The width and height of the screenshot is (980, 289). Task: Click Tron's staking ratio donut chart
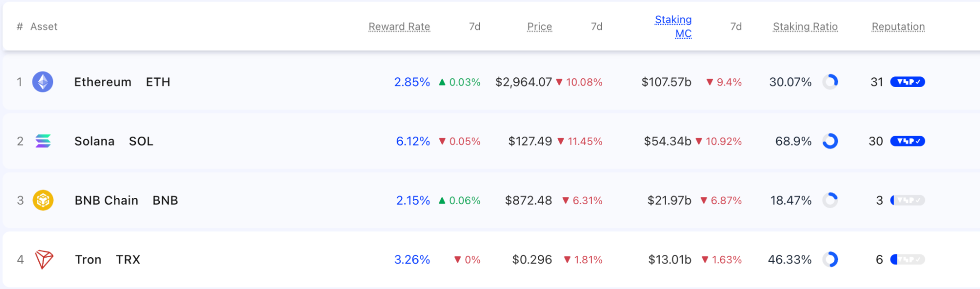click(830, 260)
